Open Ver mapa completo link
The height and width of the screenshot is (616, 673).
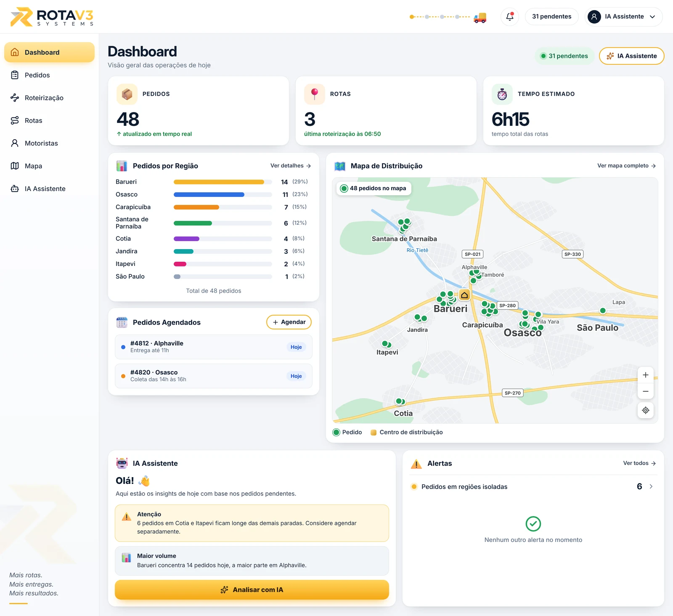tap(626, 166)
